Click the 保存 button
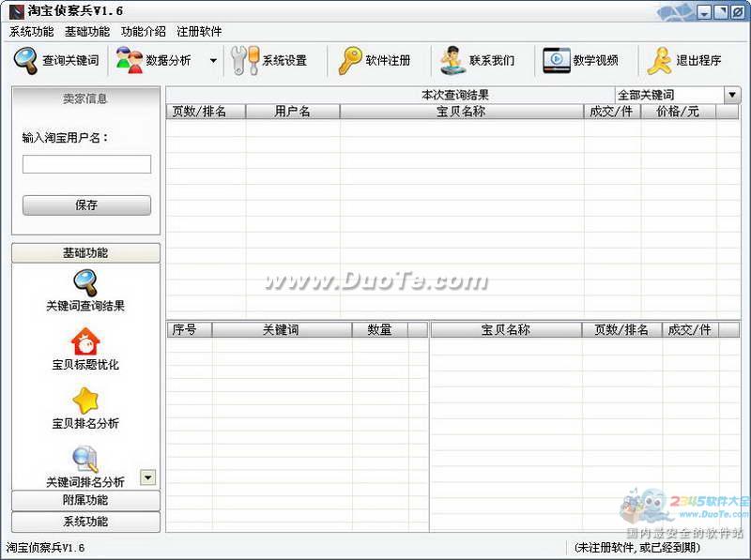 86,205
